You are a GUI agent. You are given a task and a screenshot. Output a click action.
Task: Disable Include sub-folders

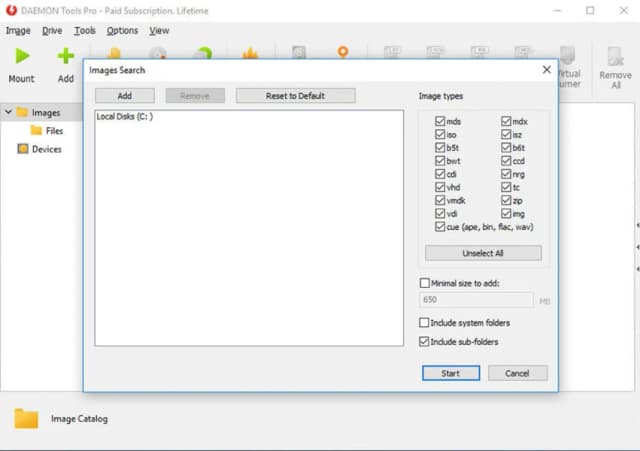(424, 342)
